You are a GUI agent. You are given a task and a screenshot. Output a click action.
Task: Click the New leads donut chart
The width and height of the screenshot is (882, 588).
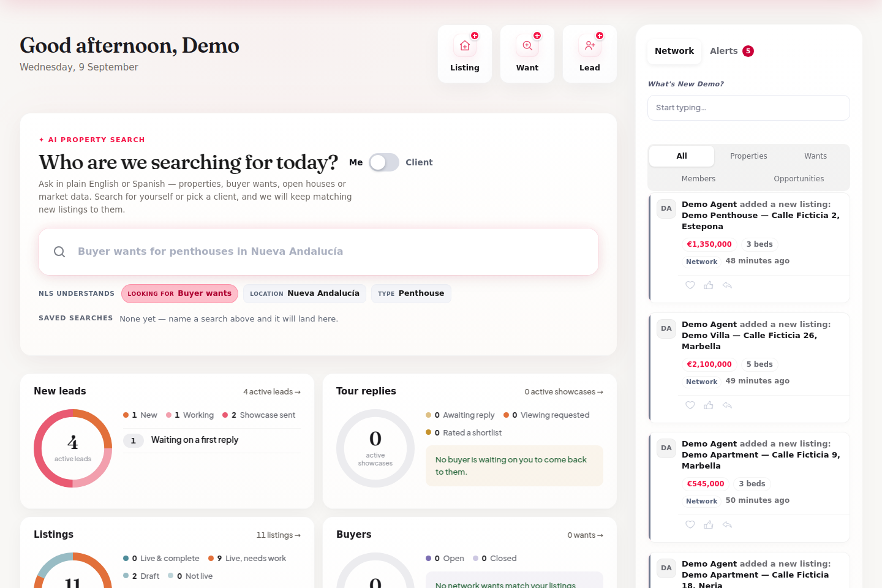click(73, 448)
